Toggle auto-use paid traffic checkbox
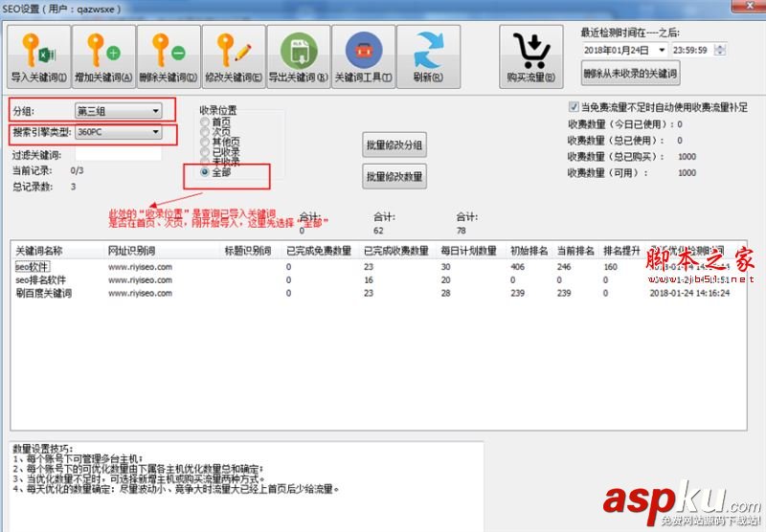This screenshot has width=766, height=532. [574, 107]
